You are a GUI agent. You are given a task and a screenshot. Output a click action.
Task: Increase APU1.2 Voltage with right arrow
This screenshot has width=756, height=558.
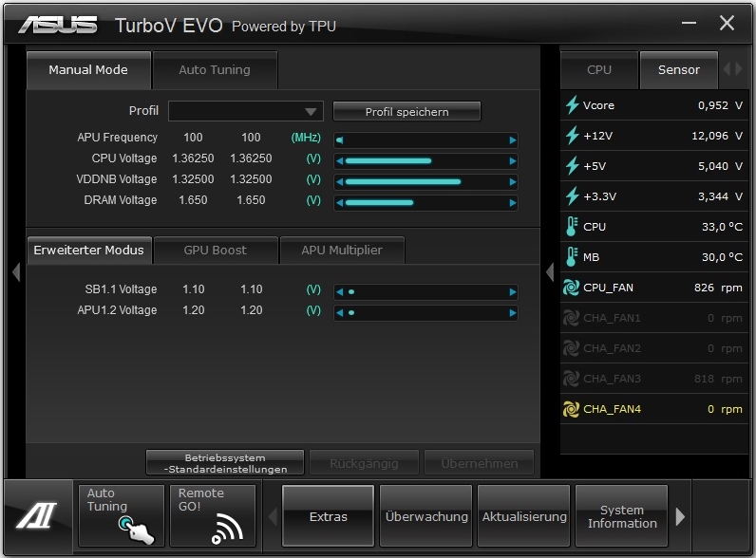[513, 313]
